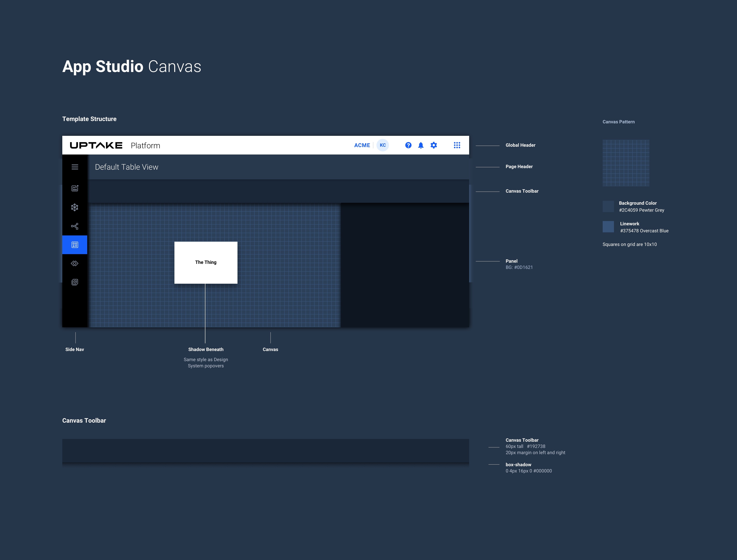Click the Overcast Blue linework swatch
Viewport: 737px width, 560px height.
click(x=608, y=227)
